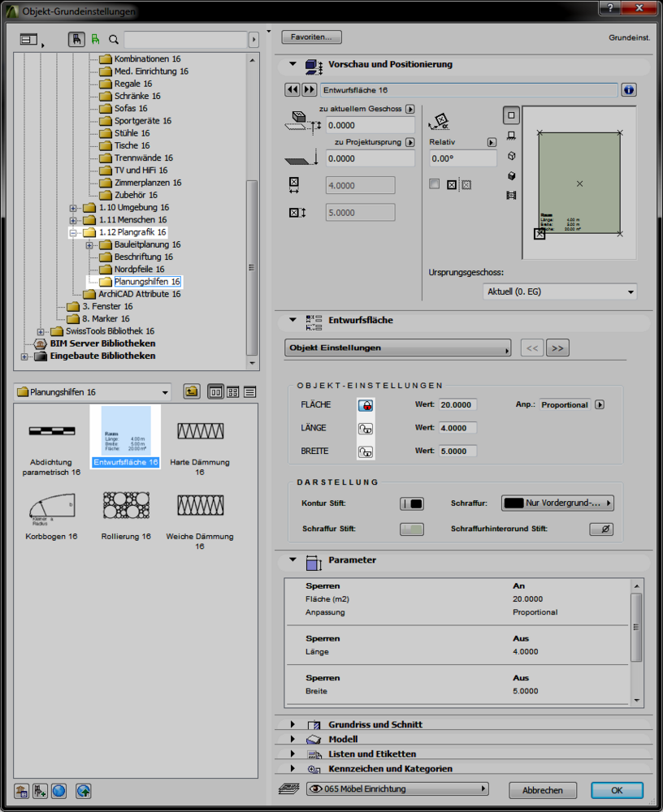
Task: Switch to large icons library view
Action: click(215, 392)
